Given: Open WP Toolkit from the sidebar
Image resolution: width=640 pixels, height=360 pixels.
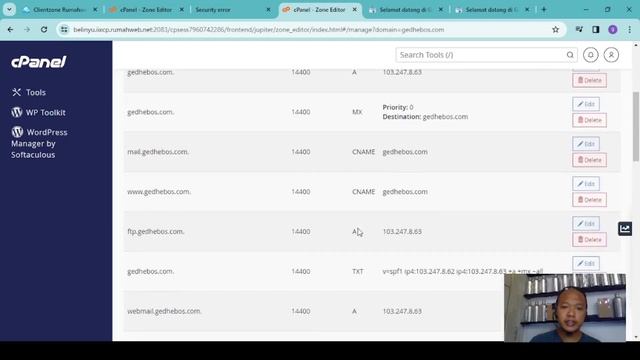Looking at the screenshot, I should (x=38, y=112).
